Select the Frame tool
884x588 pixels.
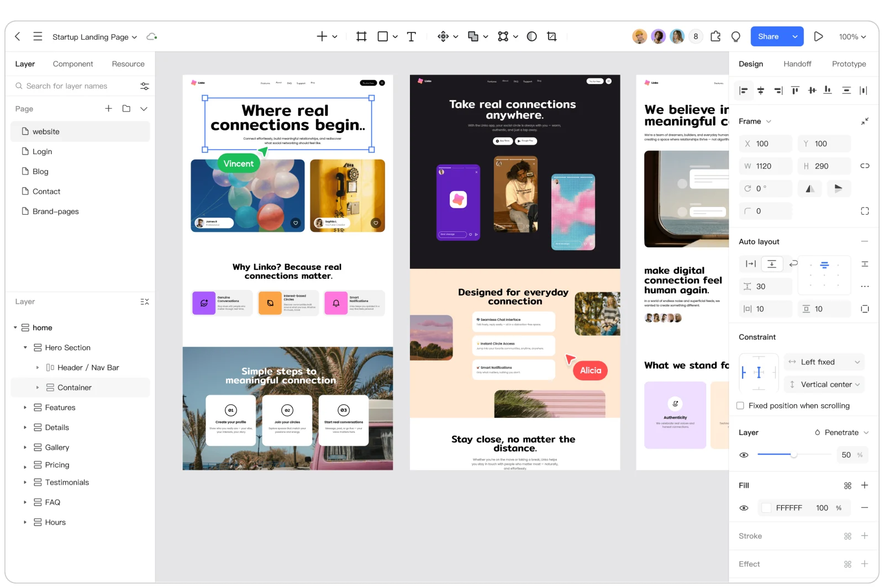coord(361,36)
